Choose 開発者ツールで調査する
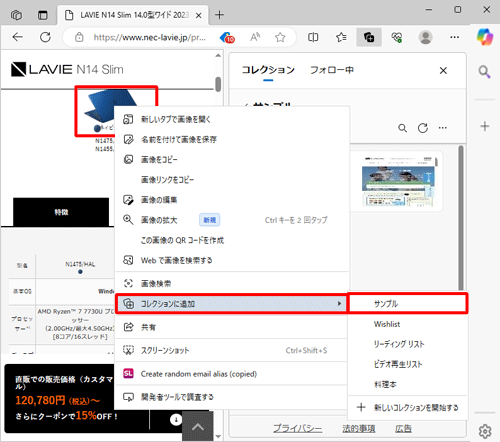 click(x=232, y=397)
